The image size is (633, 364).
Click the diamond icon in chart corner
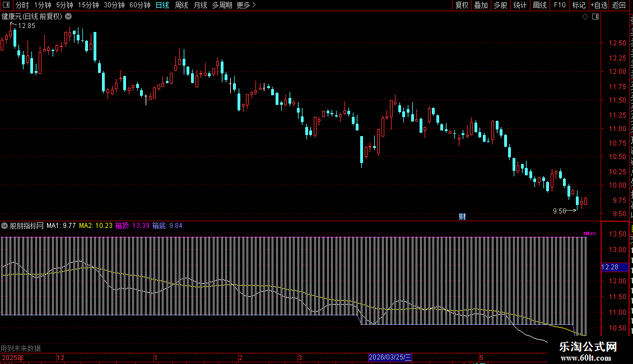(585, 17)
